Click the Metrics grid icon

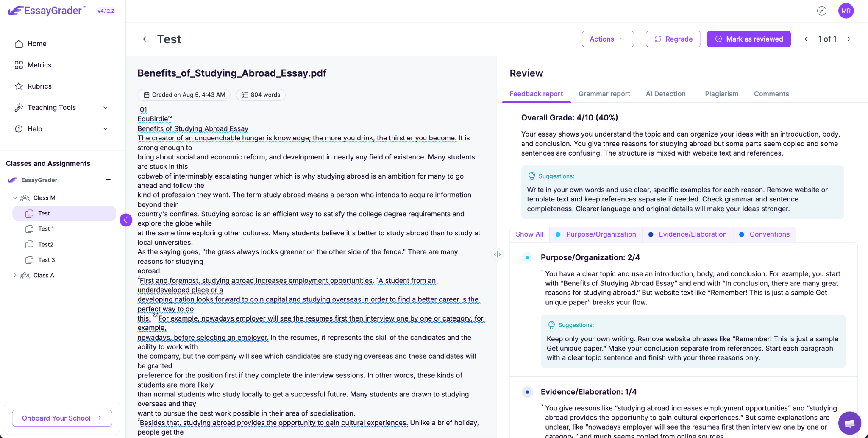point(19,65)
